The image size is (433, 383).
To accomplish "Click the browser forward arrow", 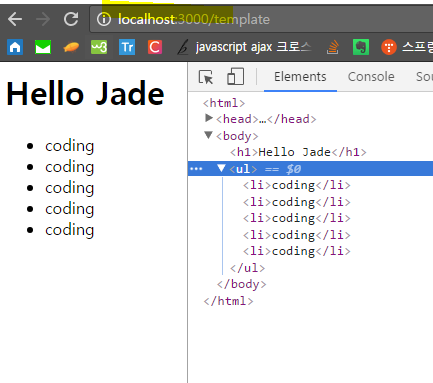I will click(43, 19).
